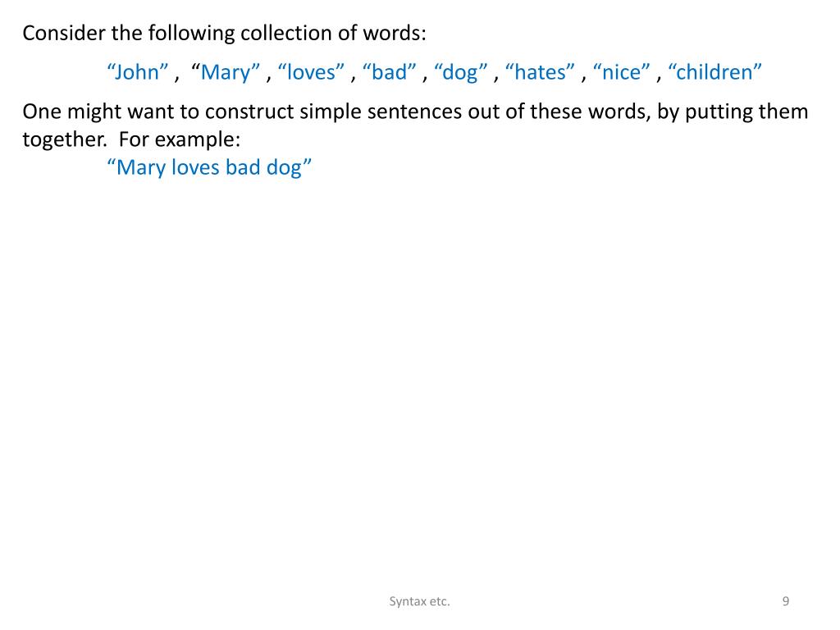Click the word "John" in the word list
Screen dimensions: 840x630
[x=138, y=72]
